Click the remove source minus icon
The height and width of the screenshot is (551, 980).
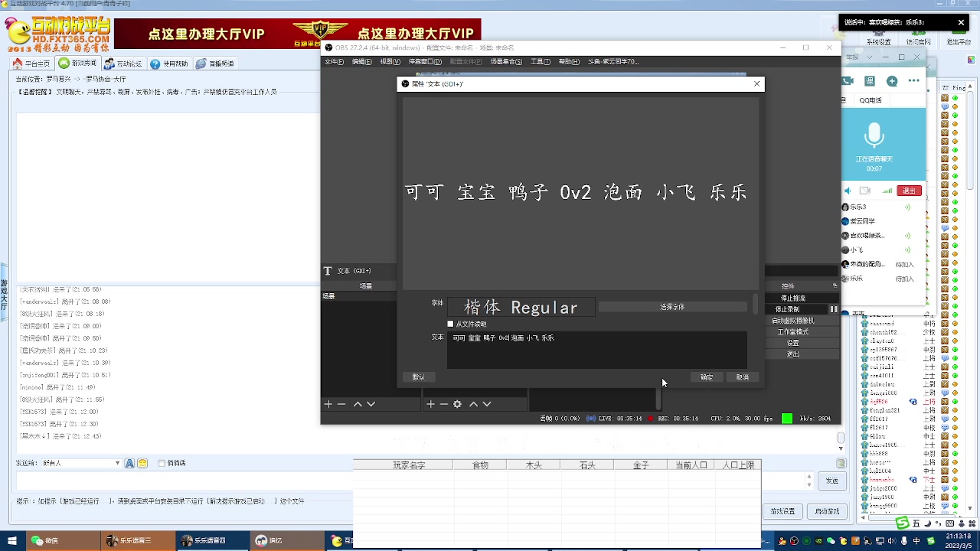(x=444, y=404)
